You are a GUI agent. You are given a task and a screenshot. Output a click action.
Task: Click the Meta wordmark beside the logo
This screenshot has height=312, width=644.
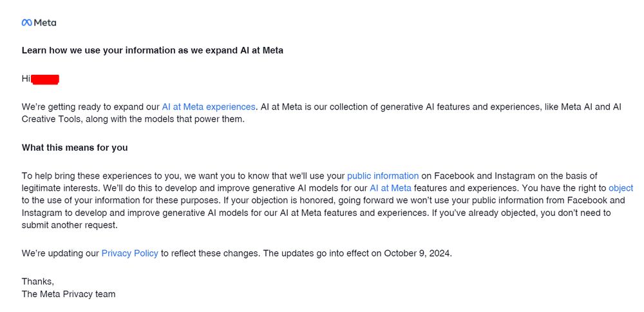(45, 23)
